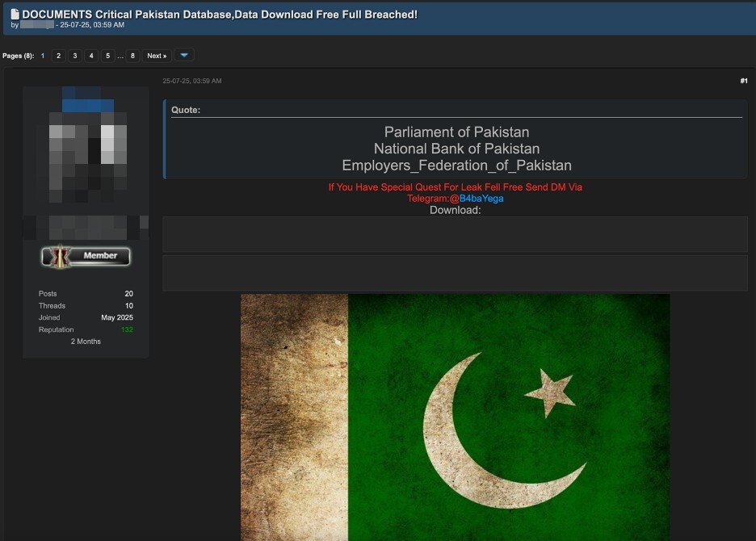Open the page jump dropdown arrow

point(183,56)
